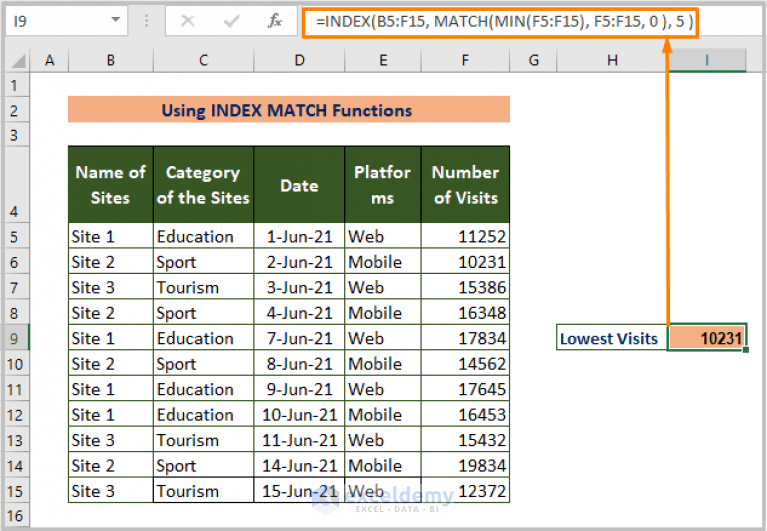Select cell with value 14562

(x=465, y=363)
